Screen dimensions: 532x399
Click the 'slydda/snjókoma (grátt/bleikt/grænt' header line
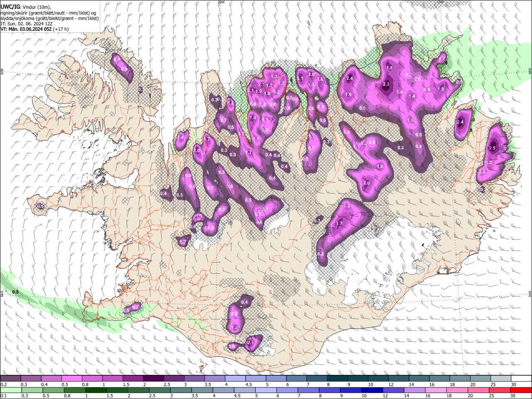(x=49, y=18)
